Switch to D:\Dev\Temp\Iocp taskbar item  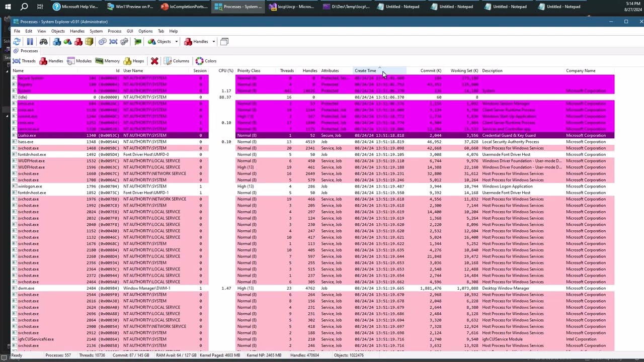346,7
